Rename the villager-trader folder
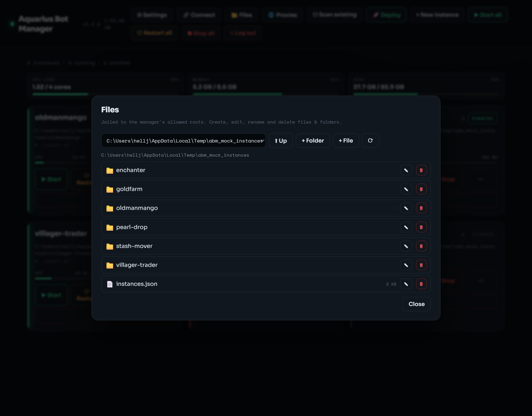 tap(406, 265)
